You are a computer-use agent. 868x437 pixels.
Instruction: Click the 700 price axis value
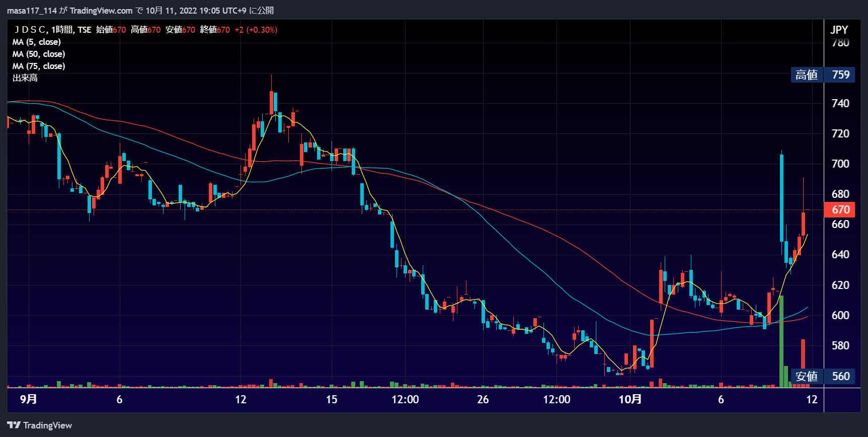[x=840, y=164]
